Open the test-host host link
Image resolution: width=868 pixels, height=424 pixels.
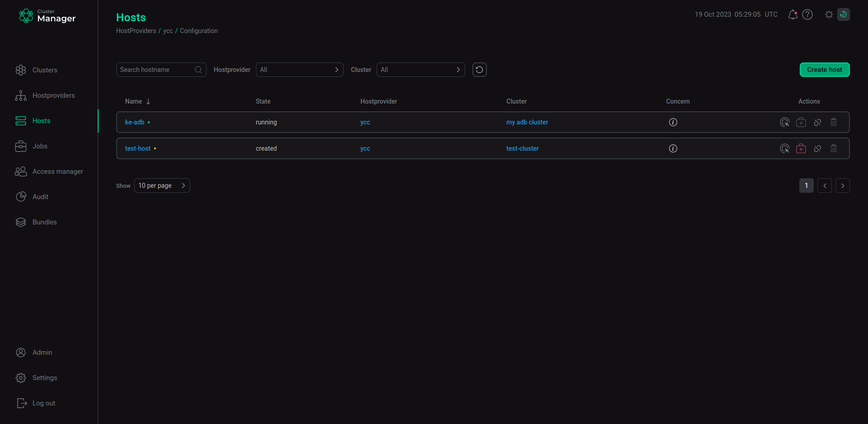tap(138, 148)
